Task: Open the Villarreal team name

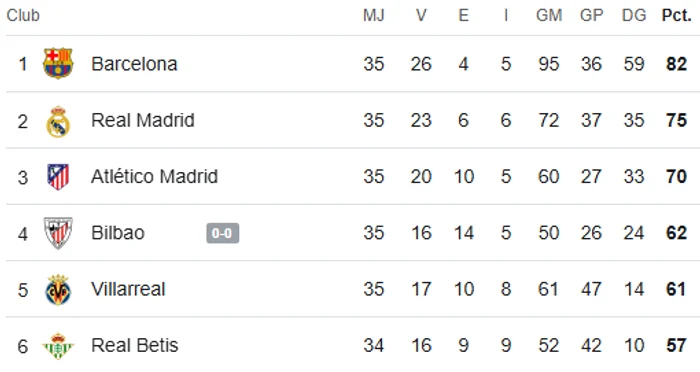Action: pyautogui.click(x=128, y=289)
